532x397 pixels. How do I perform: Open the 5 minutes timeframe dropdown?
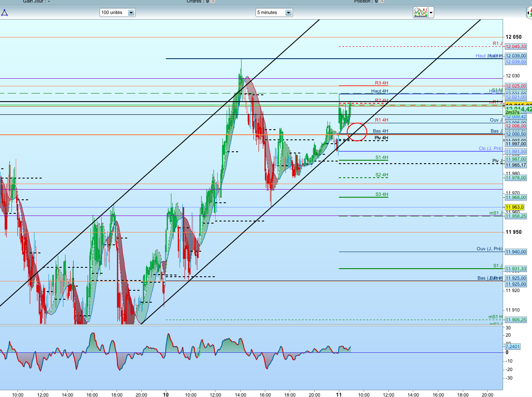tap(274, 13)
